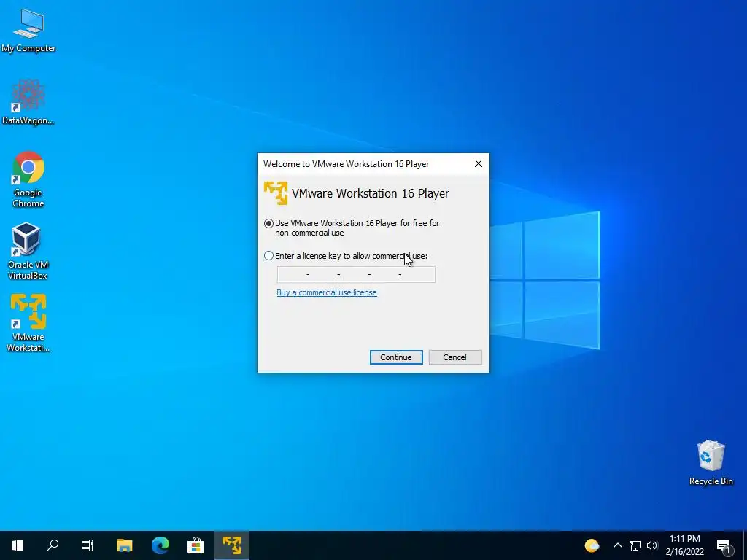Open the volume control tray icon

[x=652, y=545]
